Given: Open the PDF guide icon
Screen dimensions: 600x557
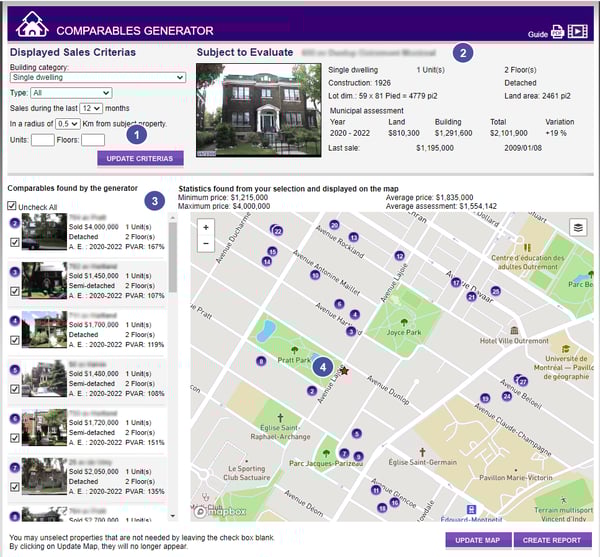Looking at the screenshot, I should [x=557, y=31].
